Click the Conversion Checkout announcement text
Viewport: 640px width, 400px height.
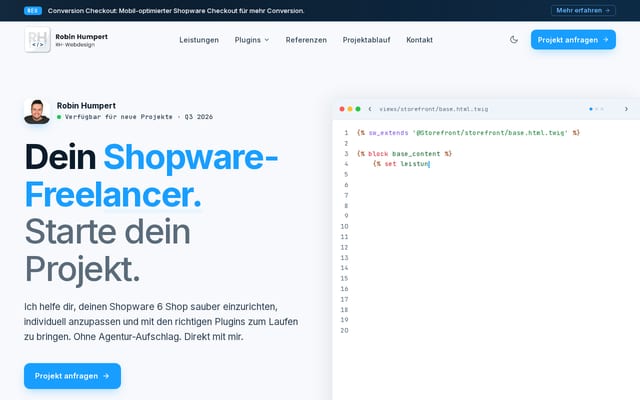pos(176,11)
